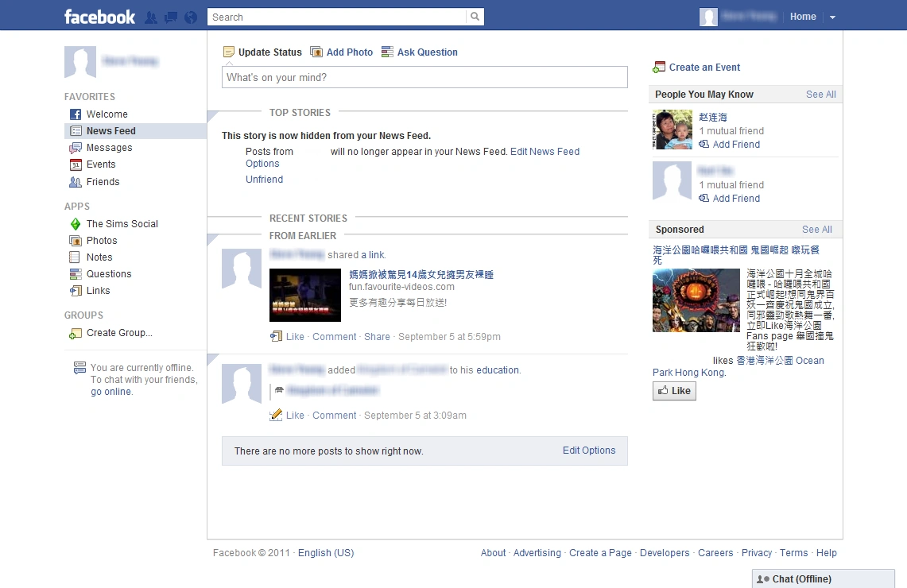The image size is (907, 588).
Task: Click the Links app icon
Action: [x=76, y=291]
